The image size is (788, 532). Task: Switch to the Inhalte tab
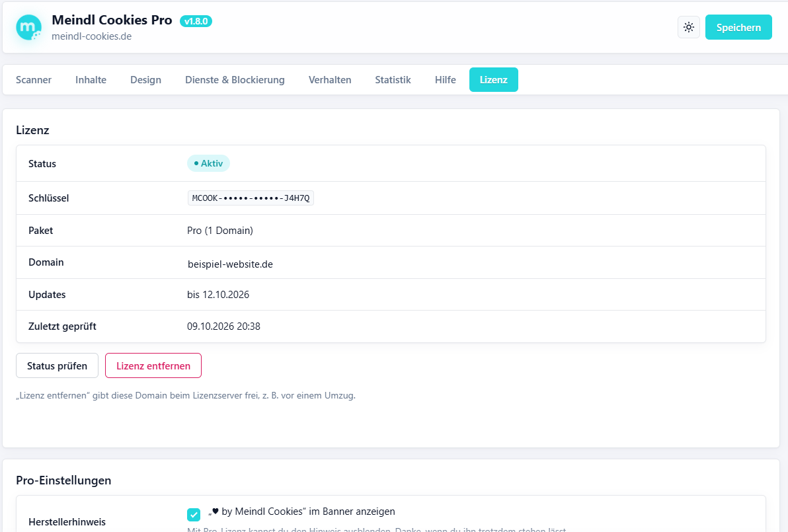[91, 80]
